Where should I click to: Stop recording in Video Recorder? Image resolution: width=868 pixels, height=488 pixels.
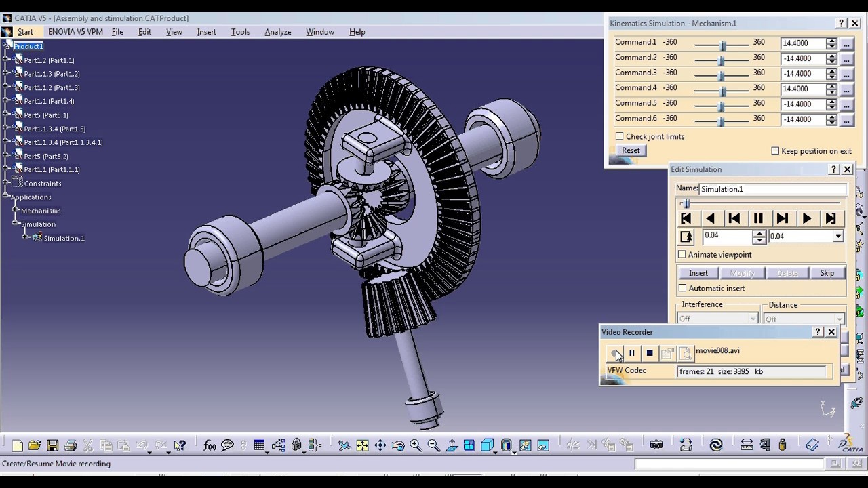[x=650, y=353]
